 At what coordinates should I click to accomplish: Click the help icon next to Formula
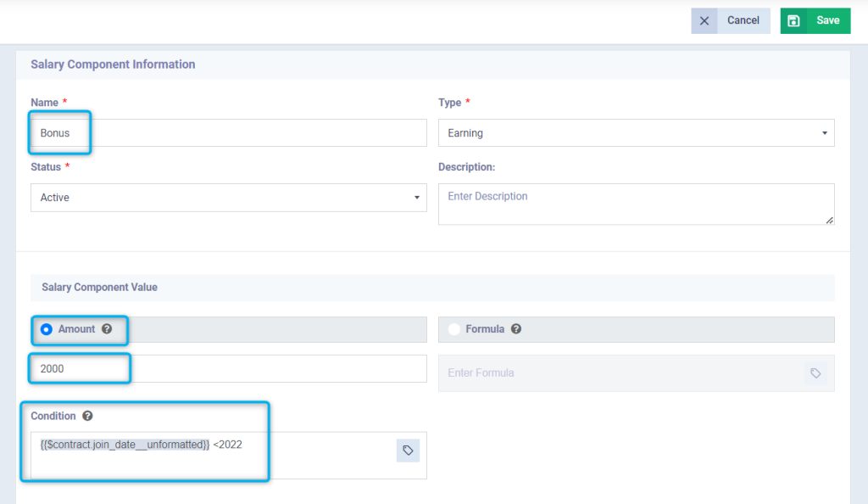[x=516, y=329]
